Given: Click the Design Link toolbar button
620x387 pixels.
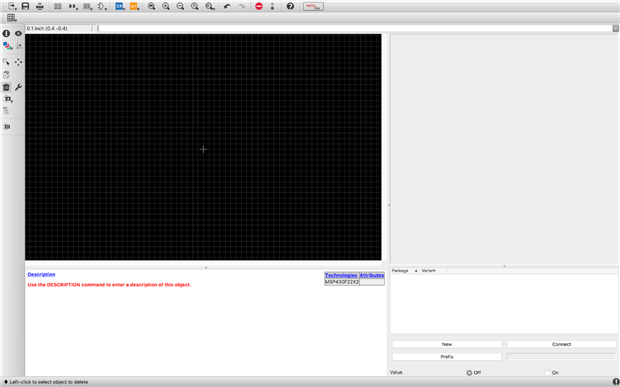Looking at the screenshot, I should click(x=313, y=6).
